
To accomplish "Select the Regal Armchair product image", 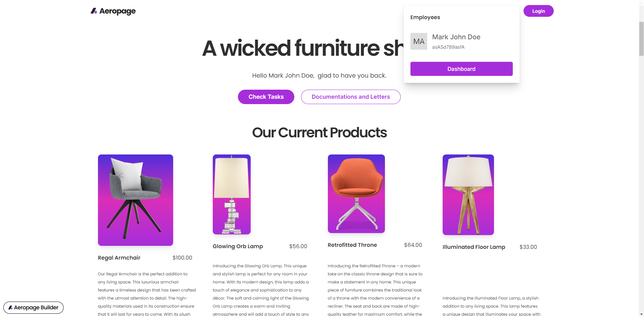I will click(136, 200).
